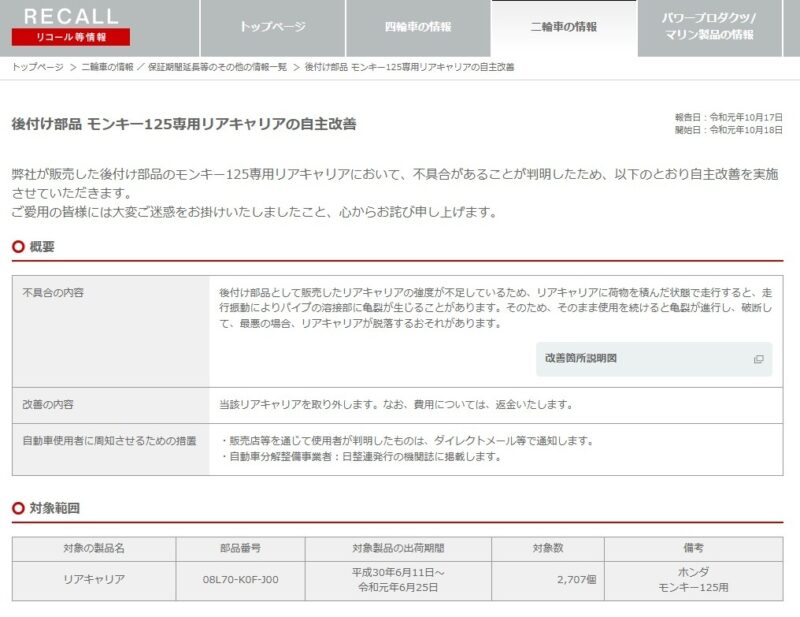Click the red circle icon beside 概要
This screenshot has width=800, height=617.
pyautogui.click(x=18, y=247)
